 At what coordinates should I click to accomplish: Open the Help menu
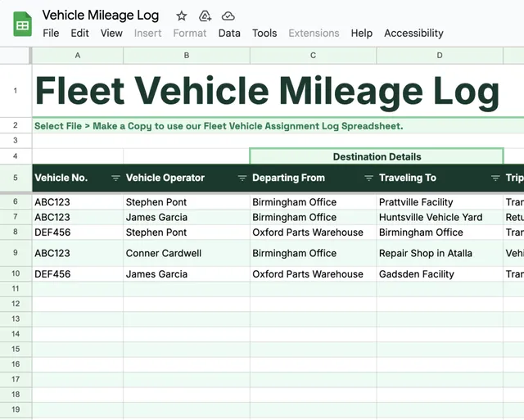(x=362, y=33)
